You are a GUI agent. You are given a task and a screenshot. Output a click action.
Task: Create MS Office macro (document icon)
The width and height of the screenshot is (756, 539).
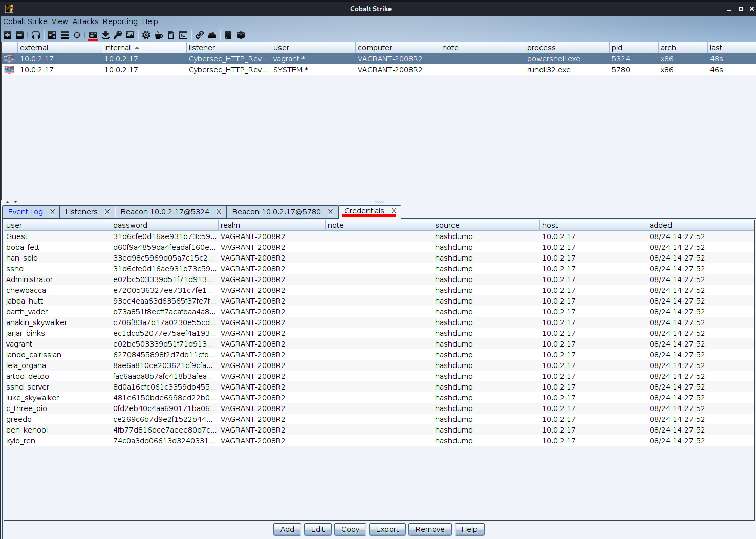click(x=171, y=35)
